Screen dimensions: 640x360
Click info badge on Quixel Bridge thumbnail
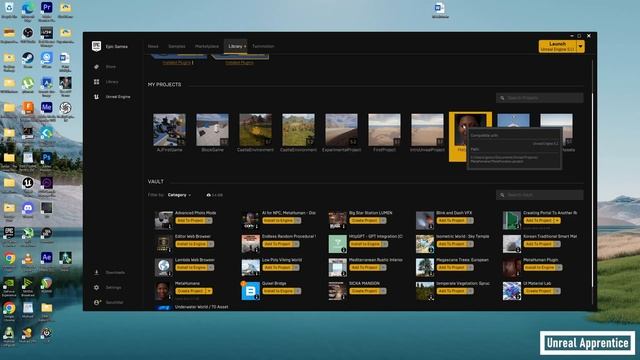(257, 297)
